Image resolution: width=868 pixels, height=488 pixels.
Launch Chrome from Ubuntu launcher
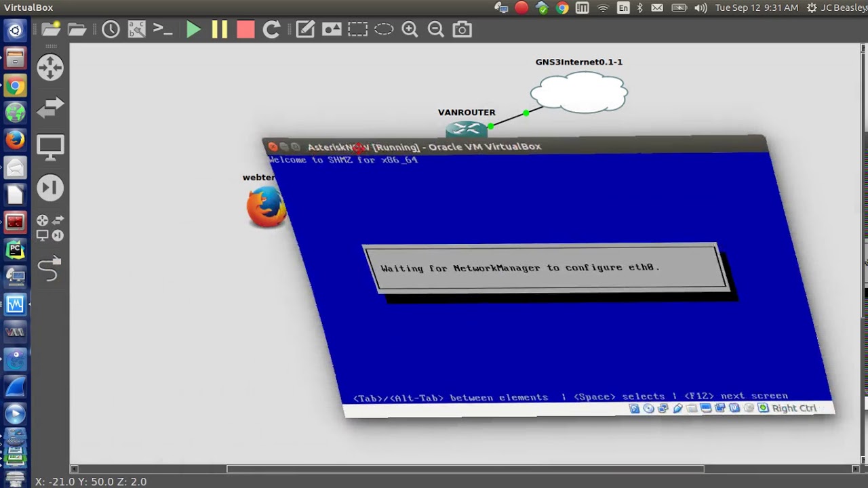click(x=15, y=86)
